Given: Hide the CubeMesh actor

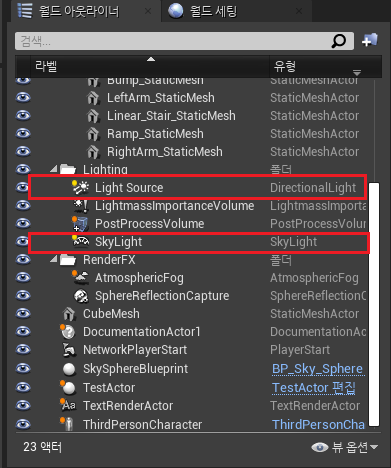Looking at the screenshot, I should point(23,314).
